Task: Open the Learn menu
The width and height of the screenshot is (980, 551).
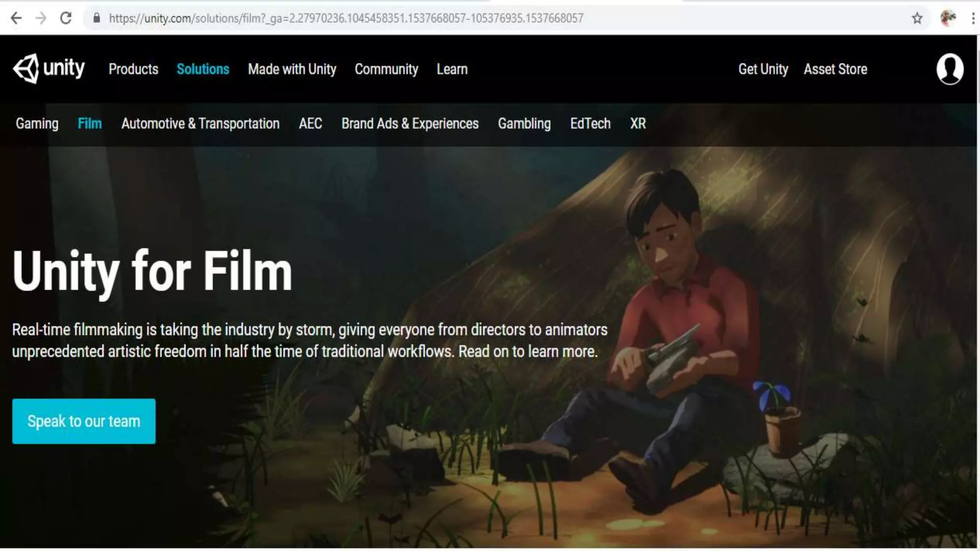Action: click(452, 69)
